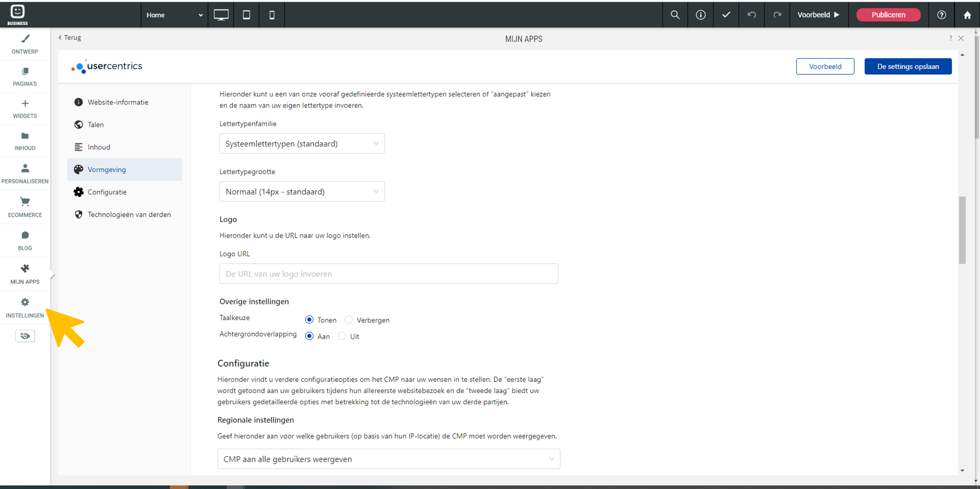980x489 pixels.
Task: Set Achtergrondoverlapping to Uit
Action: click(x=342, y=336)
